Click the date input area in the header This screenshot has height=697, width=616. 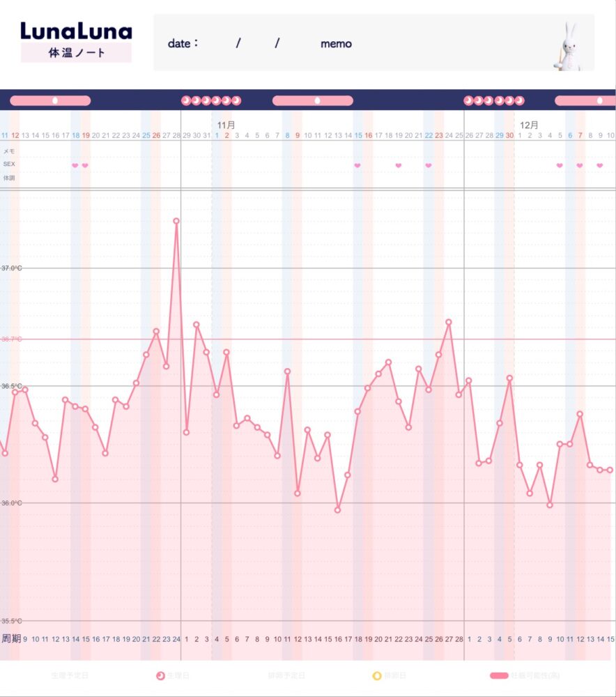tap(237, 43)
